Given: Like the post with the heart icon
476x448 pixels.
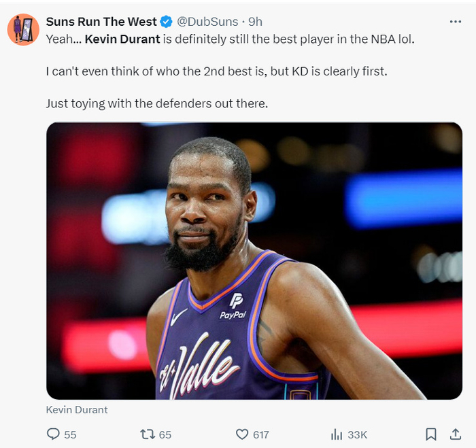Looking at the screenshot, I should 241,434.
